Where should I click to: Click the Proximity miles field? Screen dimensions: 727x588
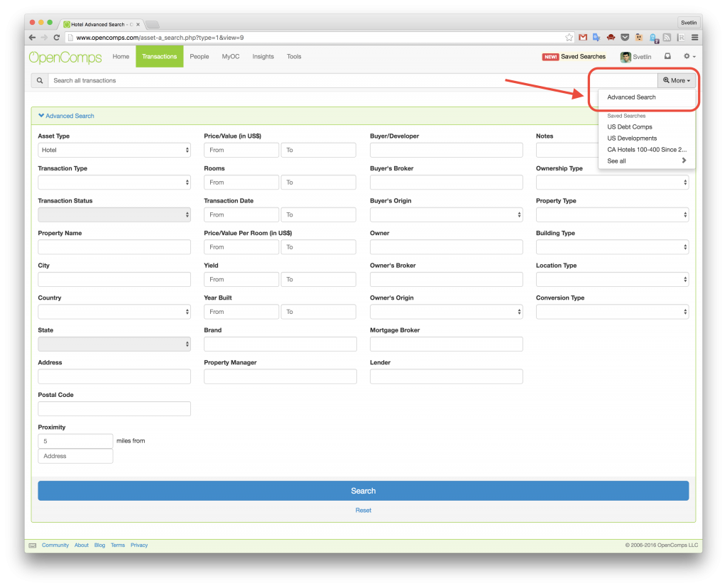[75, 442]
